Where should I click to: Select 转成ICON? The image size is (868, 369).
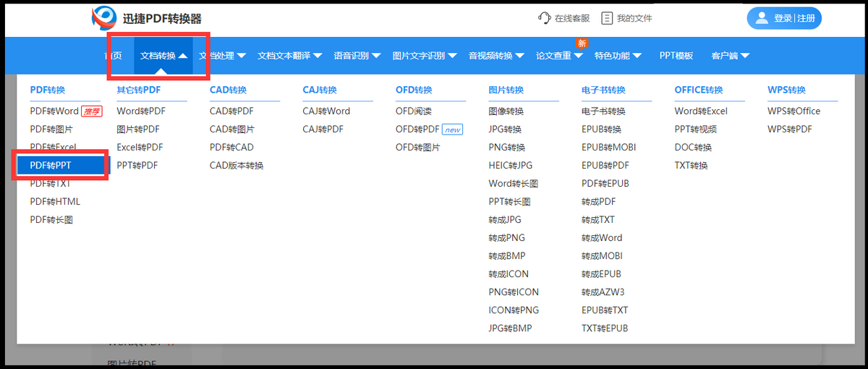coord(509,274)
